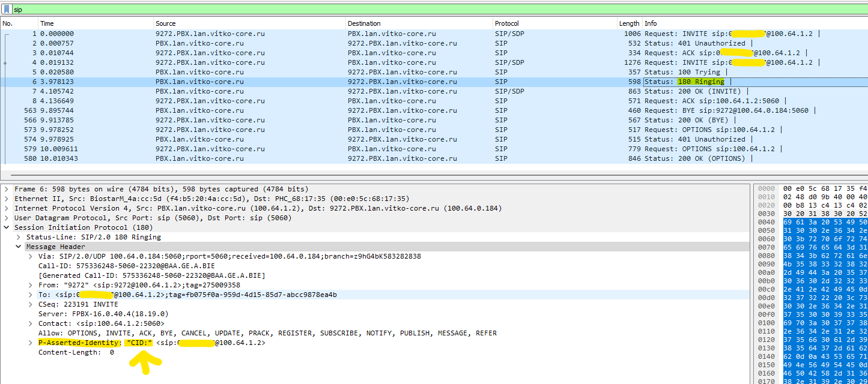This screenshot has width=868, height=384.
Task: Select packet 1 with the INVITE request
Action: point(240,33)
